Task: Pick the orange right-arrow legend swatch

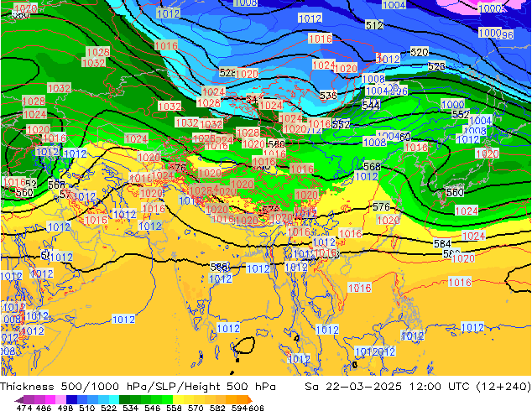Action: coord(250,400)
